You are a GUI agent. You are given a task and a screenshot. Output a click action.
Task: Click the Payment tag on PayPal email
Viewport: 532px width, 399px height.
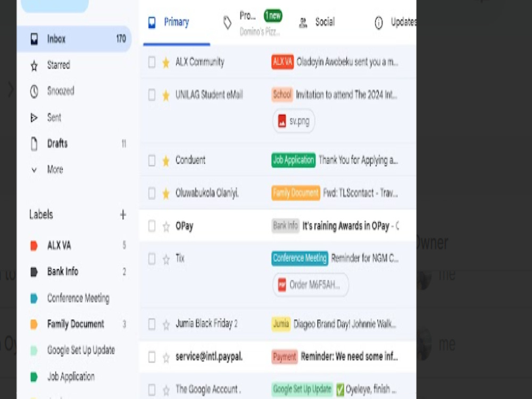(284, 356)
